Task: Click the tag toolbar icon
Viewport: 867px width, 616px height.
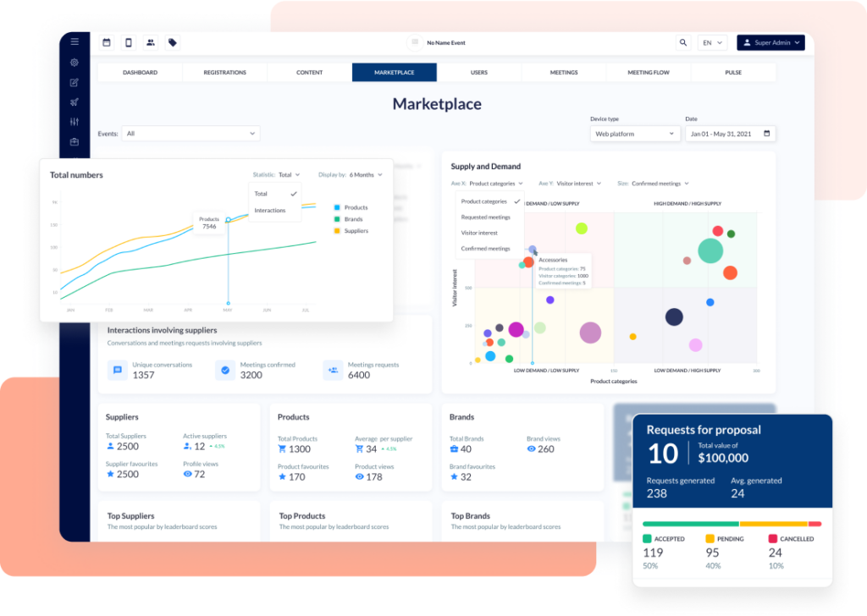Action: [173, 42]
